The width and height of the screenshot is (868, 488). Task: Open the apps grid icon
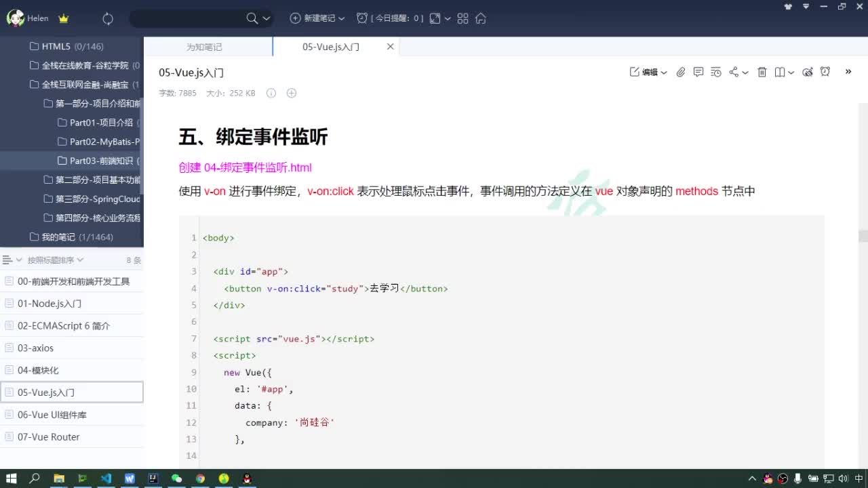[463, 18]
